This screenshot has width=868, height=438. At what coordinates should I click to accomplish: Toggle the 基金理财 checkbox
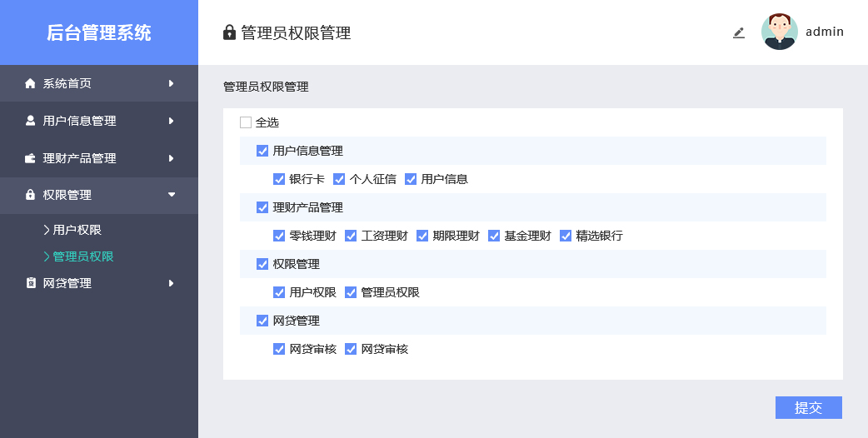(x=494, y=236)
